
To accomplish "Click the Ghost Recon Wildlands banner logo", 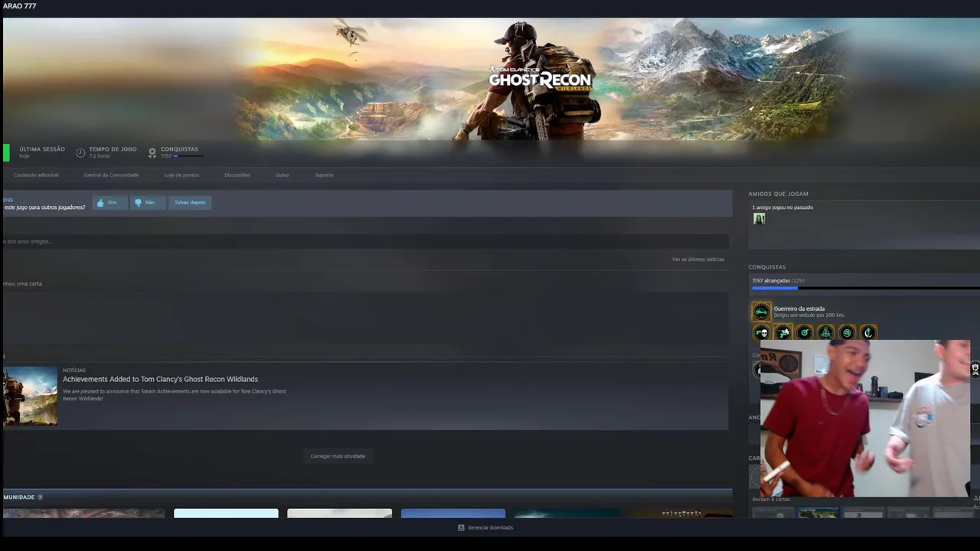I will (x=540, y=78).
